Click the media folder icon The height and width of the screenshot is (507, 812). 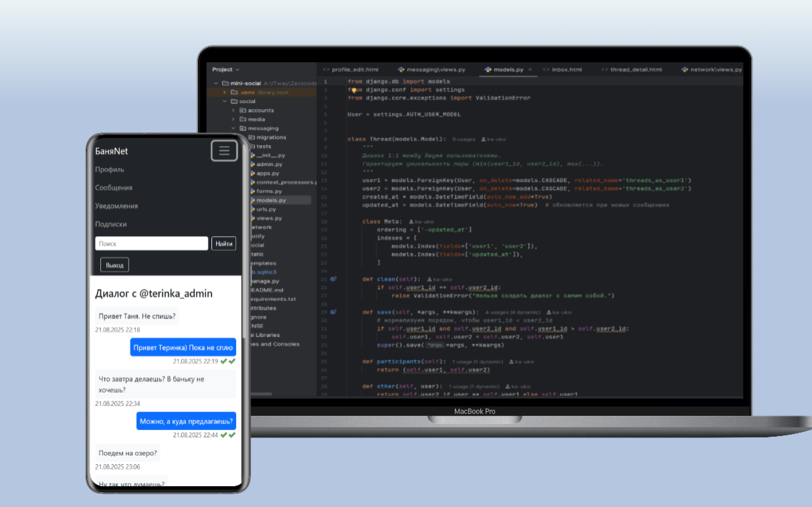[243, 119]
